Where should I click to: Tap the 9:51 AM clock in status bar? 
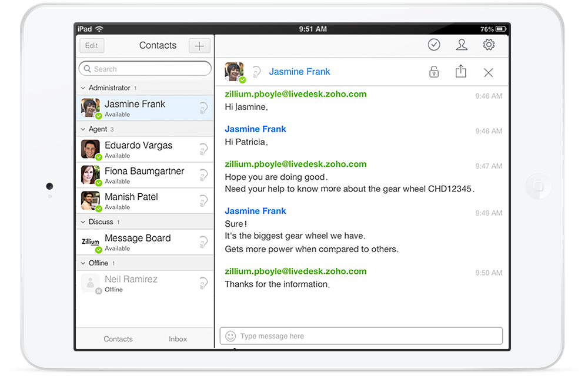313,29
